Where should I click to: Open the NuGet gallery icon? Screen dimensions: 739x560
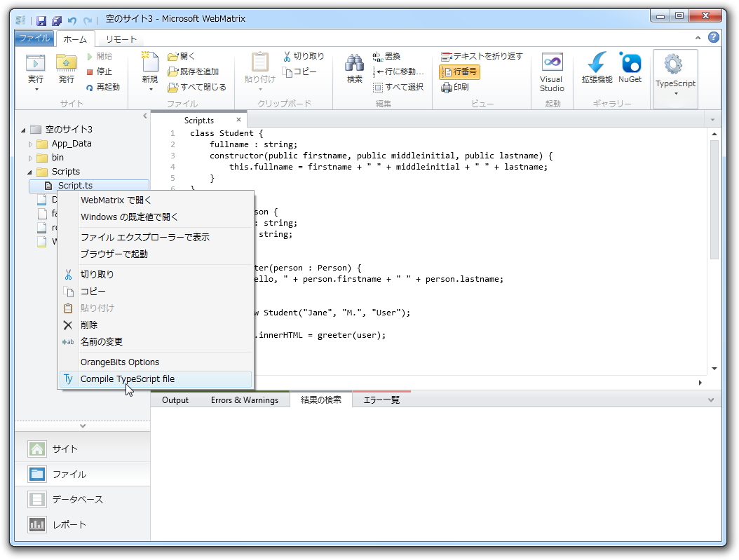tap(630, 68)
